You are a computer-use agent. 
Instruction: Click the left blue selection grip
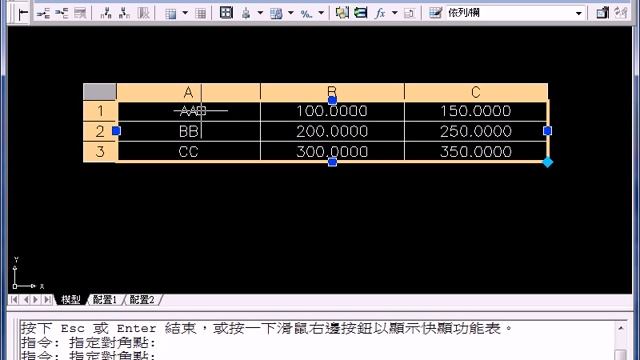click(x=116, y=131)
